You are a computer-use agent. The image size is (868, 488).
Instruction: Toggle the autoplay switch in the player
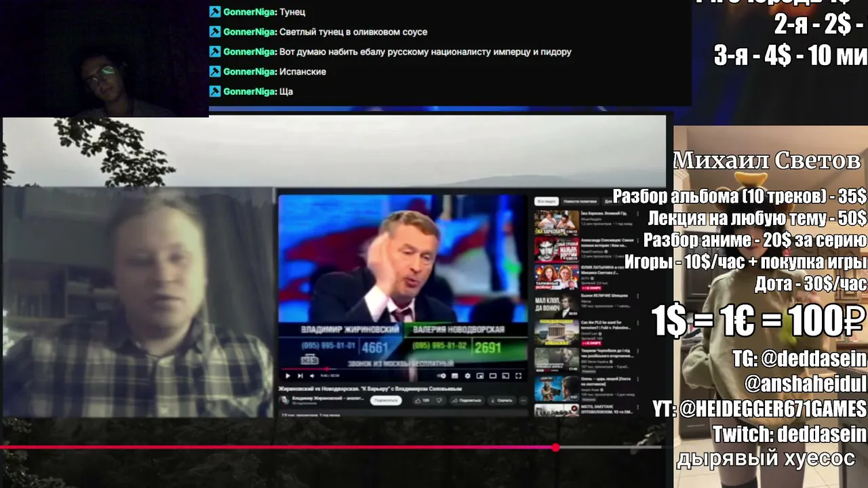click(x=442, y=375)
